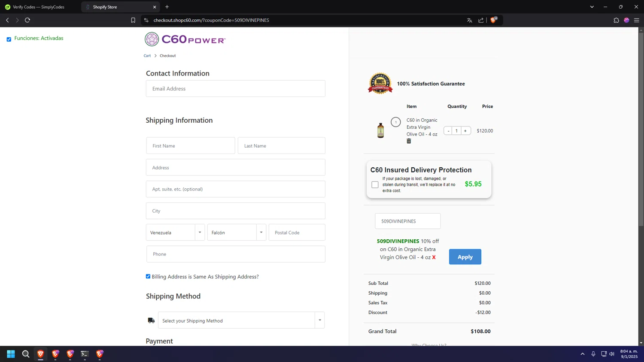The width and height of the screenshot is (644, 362).
Task: Click the Apt, suite, etc. field
Action: click(x=235, y=189)
